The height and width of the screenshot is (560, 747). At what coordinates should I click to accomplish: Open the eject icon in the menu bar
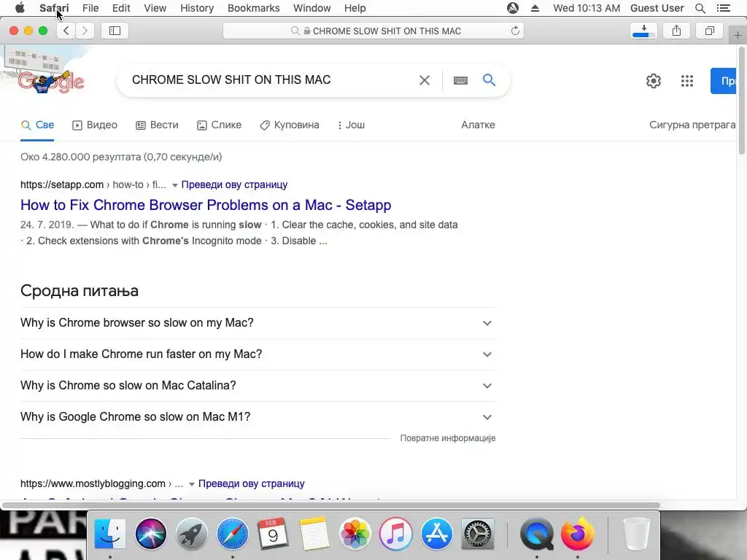pyautogui.click(x=535, y=8)
